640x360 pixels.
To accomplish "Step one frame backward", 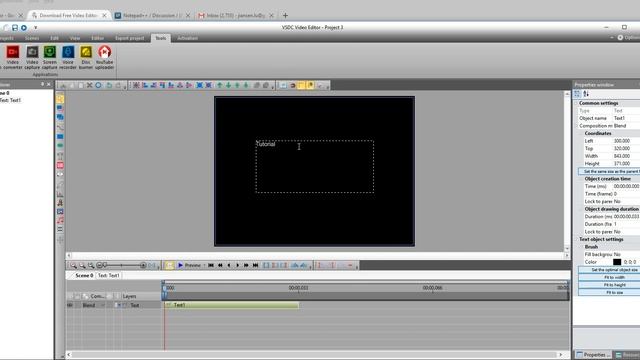I will tap(229, 265).
